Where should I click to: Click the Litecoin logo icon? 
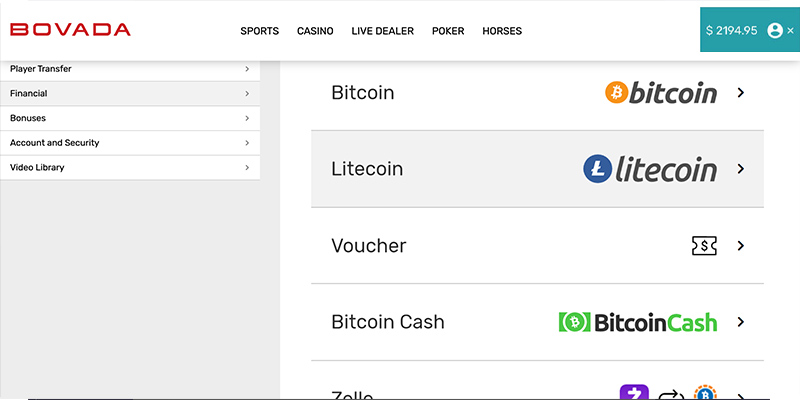[650, 169]
